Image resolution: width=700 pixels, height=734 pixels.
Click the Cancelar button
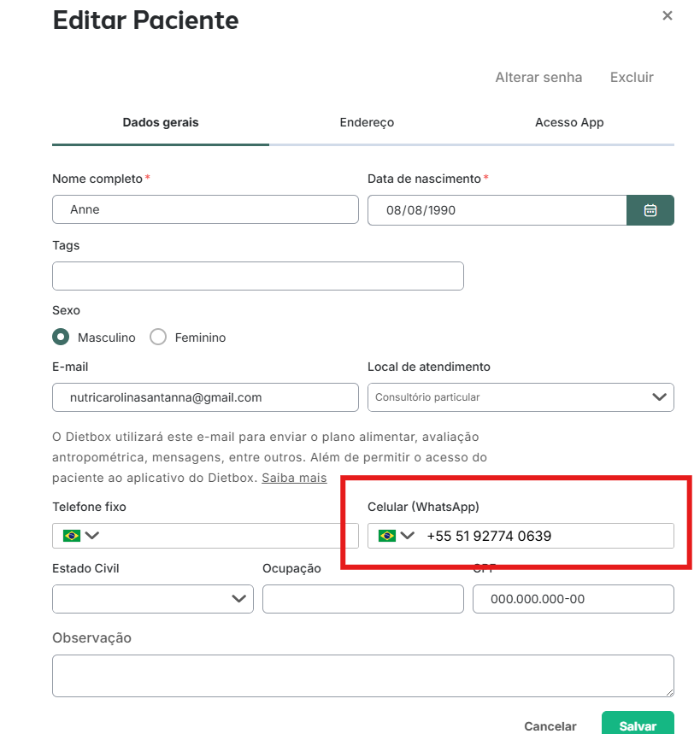pyautogui.click(x=550, y=726)
